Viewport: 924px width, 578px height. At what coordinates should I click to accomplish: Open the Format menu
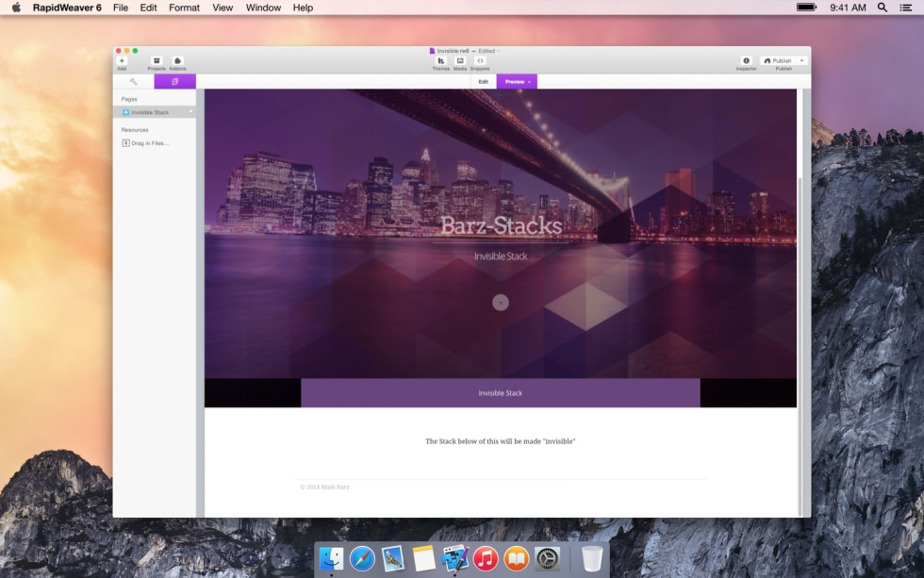[185, 8]
